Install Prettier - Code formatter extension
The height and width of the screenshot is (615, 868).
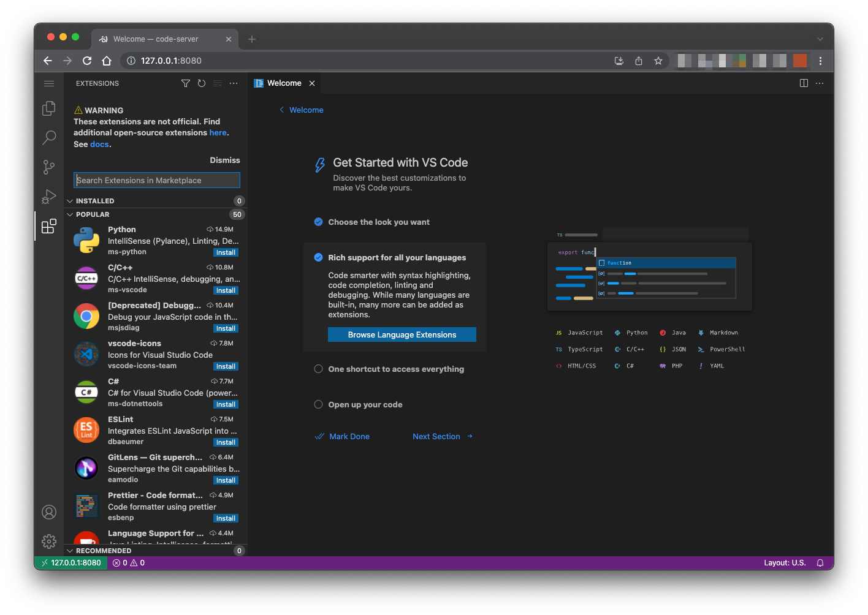pyautogui.click(x=226, y=518)
